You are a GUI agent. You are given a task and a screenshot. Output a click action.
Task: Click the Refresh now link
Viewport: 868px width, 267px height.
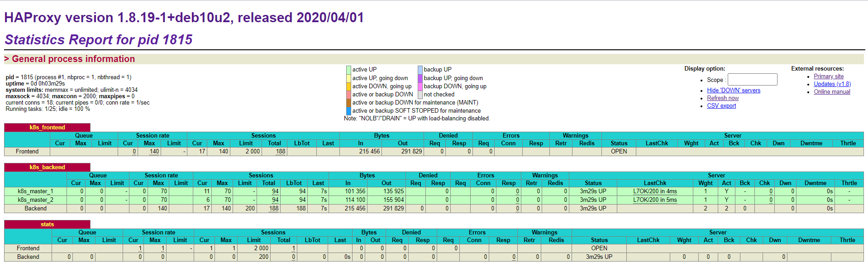(723, 98)
